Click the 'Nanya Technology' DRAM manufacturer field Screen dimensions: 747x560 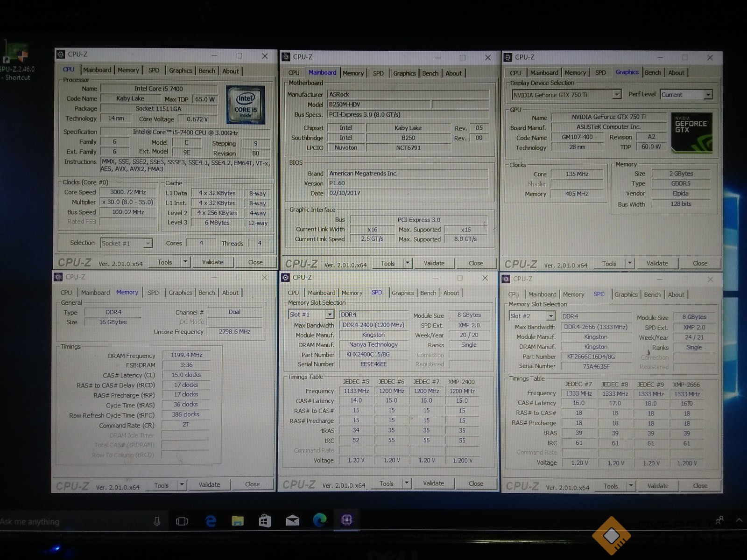(x=373, y=344)
